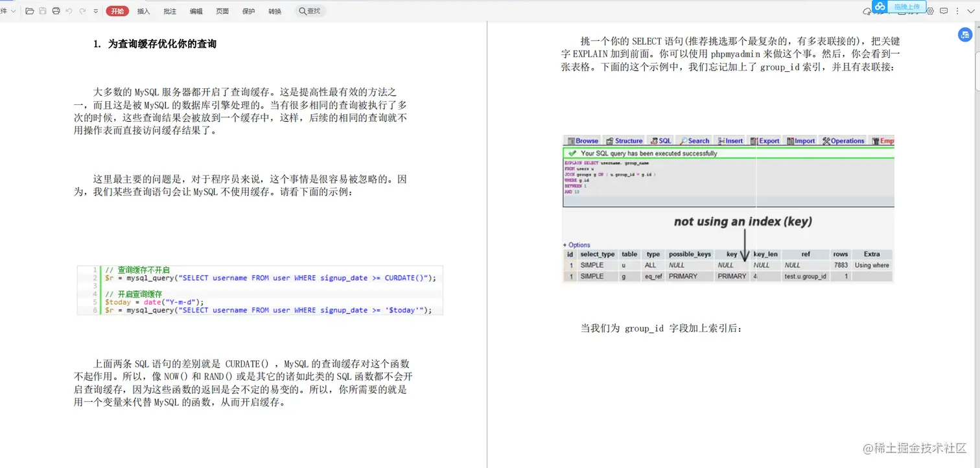
Task: Redo the last undone action
Action: point(82,11)
